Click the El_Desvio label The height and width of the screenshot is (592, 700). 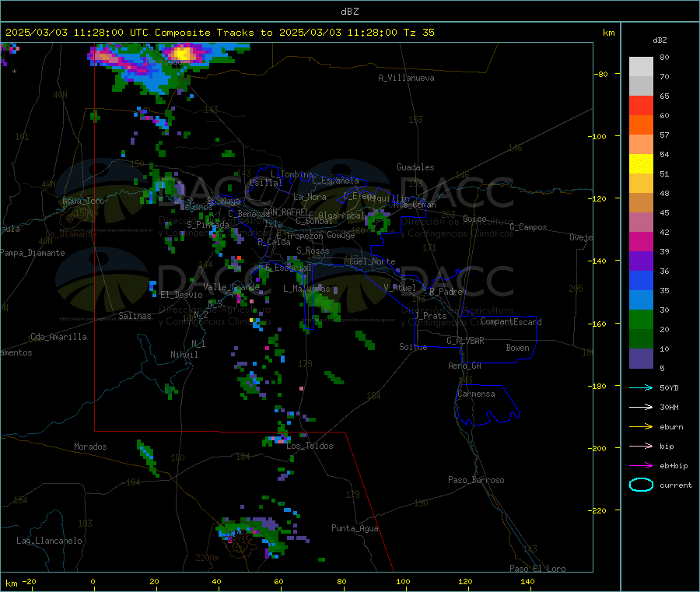[x=181, y=295]
